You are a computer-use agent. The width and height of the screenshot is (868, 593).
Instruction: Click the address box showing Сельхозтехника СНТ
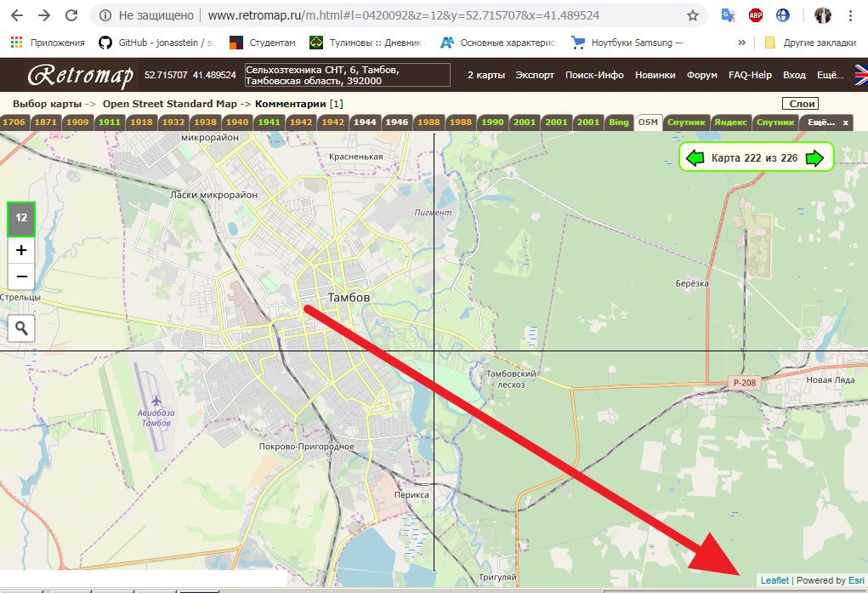347,76
